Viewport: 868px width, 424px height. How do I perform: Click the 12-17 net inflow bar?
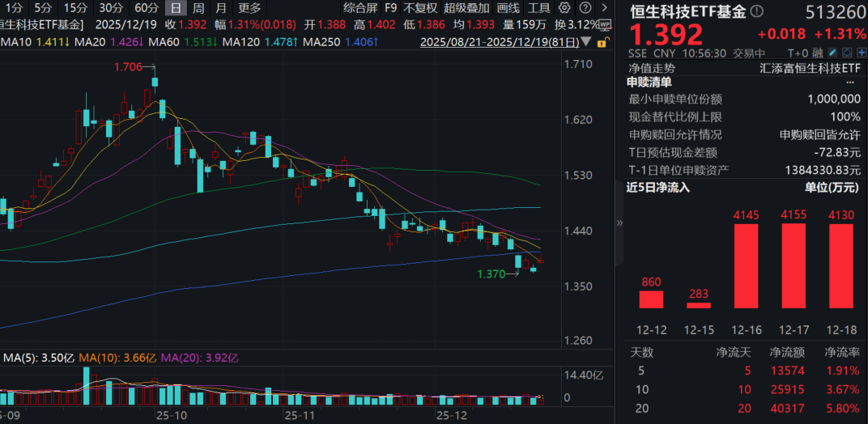pyautogui.click(x=798, y=266)
